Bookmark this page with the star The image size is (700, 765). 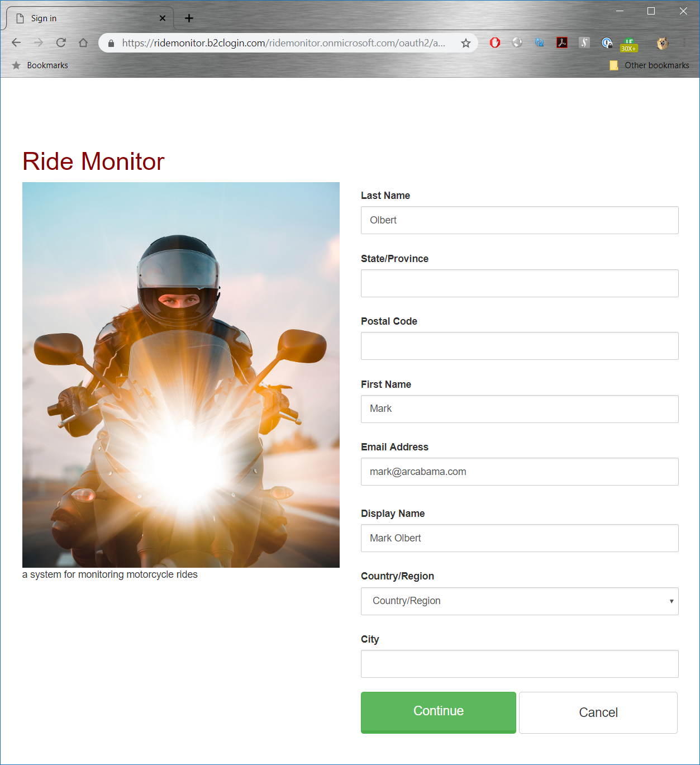click(x=466, y=43)
